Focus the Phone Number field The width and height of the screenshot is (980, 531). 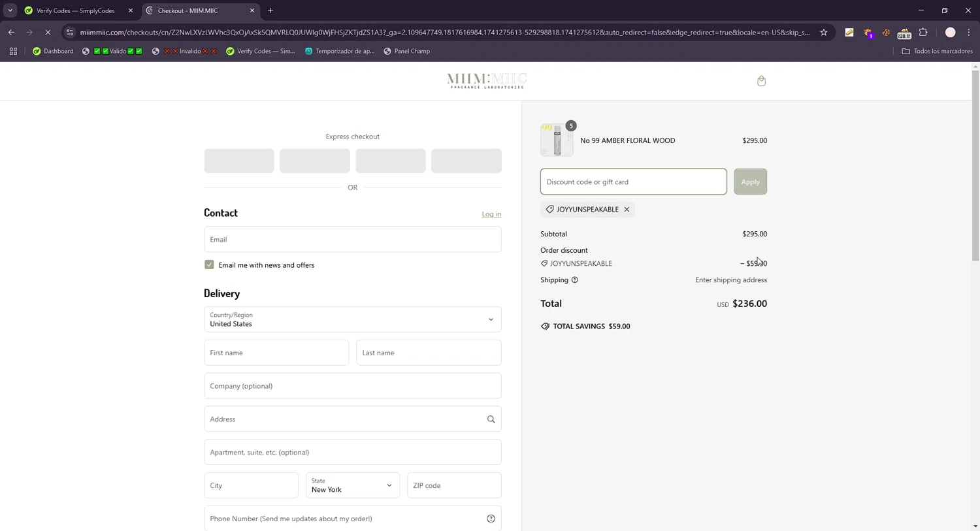pyautogui.click(x=353, y=519)
